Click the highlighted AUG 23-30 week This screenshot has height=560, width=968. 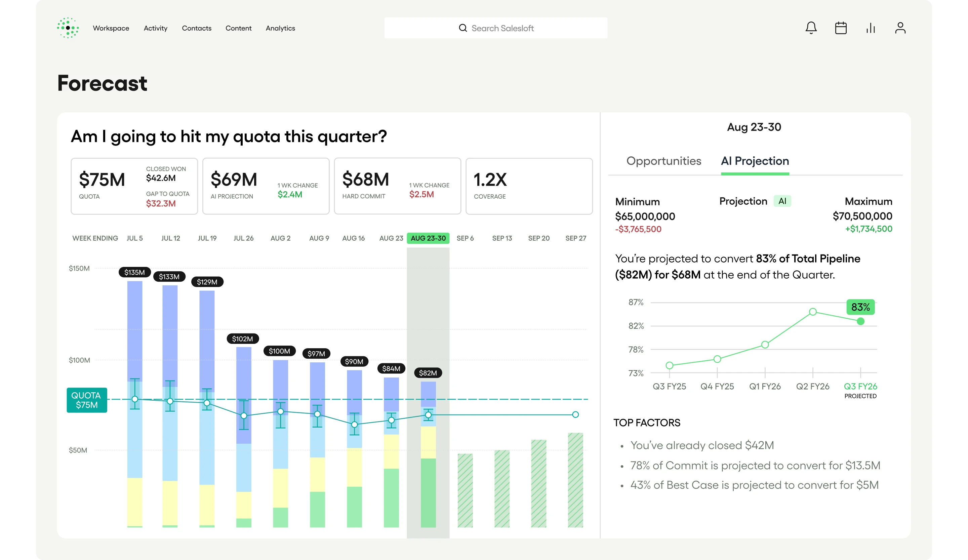pos(428,238)
